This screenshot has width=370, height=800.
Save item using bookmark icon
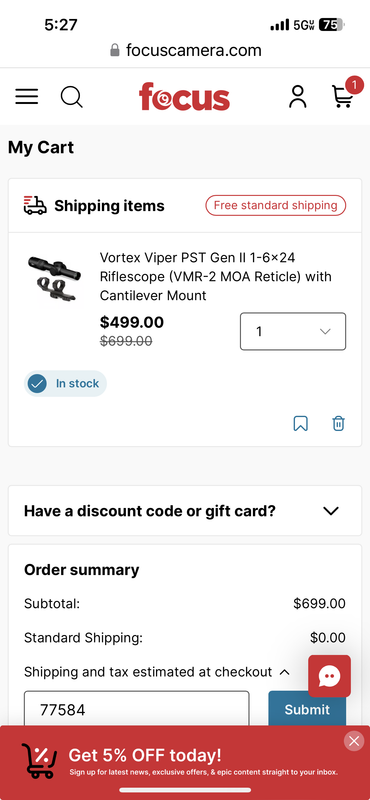point(301,423)
